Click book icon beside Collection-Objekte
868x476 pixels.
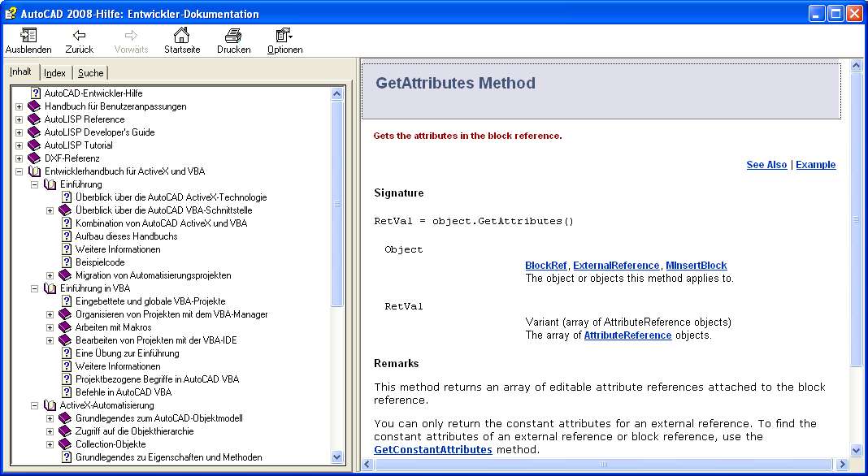tap(65, 444)
